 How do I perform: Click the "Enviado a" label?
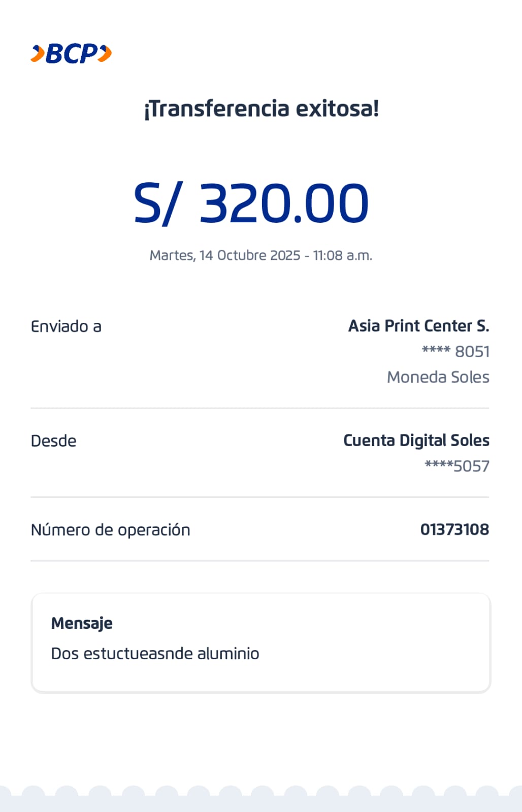click(66, 326)
